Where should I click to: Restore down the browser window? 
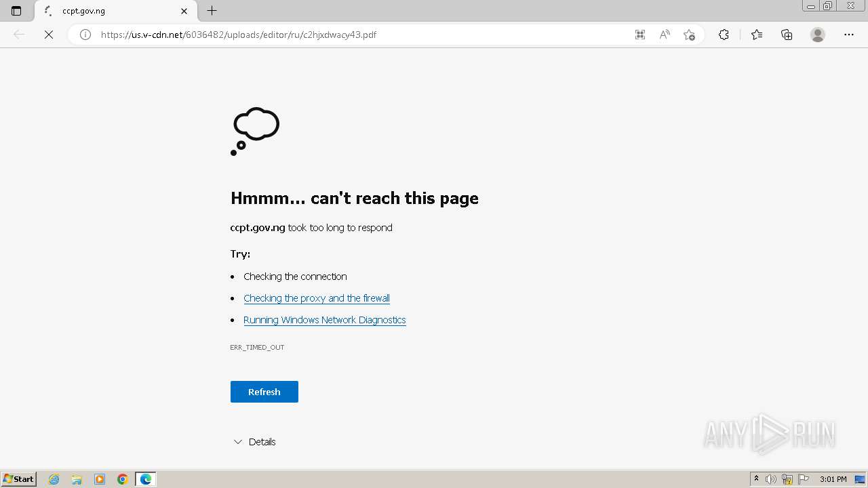click(828, 6)
